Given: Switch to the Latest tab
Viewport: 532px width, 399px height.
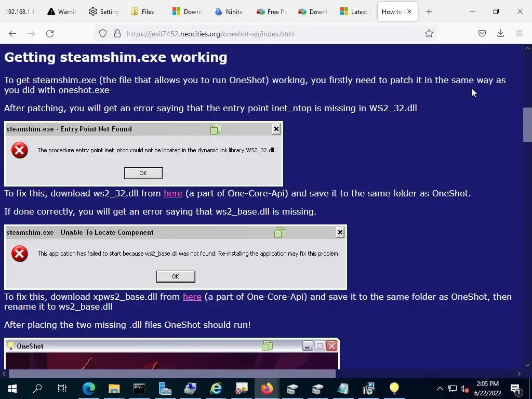Looking at the screenshot, I should coord(355,12).
